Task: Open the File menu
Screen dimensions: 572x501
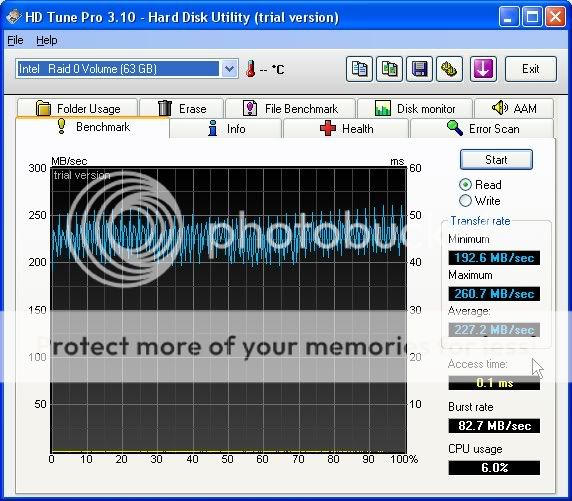Action: pos(15,40)
